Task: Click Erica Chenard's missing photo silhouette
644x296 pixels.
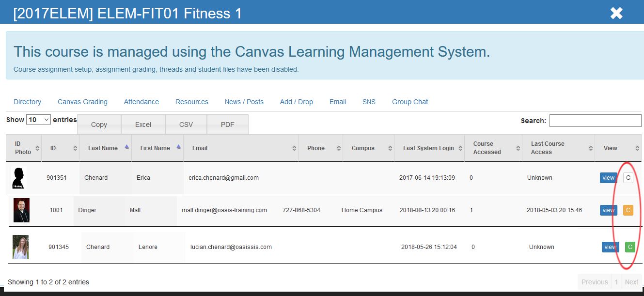Action: (x=18, y=178)
